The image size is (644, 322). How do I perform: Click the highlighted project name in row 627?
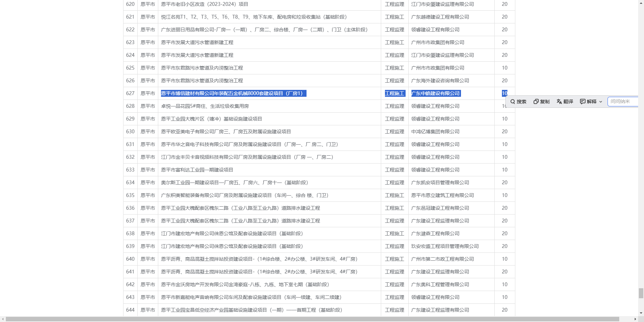(233, 93)
